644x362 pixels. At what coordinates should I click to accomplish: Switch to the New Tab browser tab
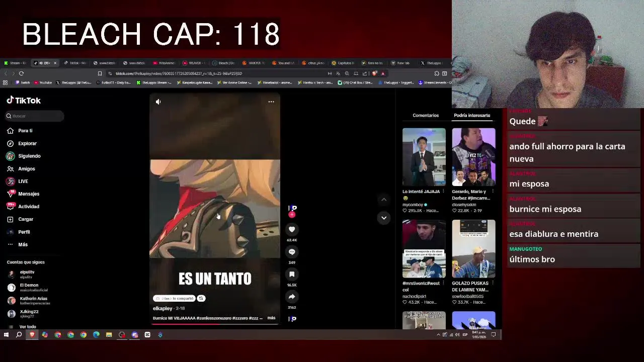[x=401, y=63]
